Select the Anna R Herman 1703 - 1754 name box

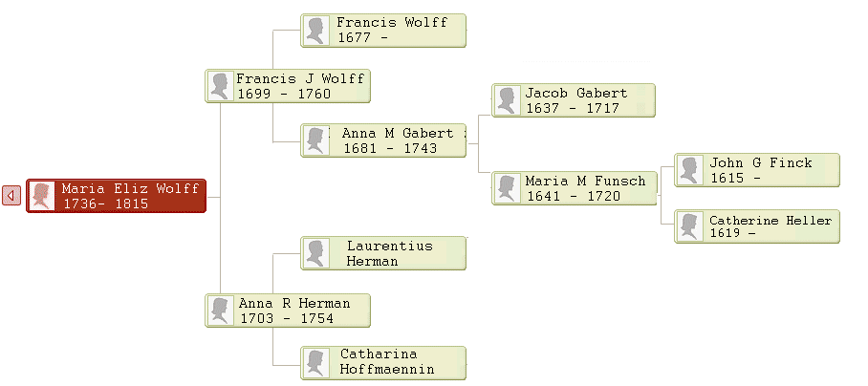[297, 311]
